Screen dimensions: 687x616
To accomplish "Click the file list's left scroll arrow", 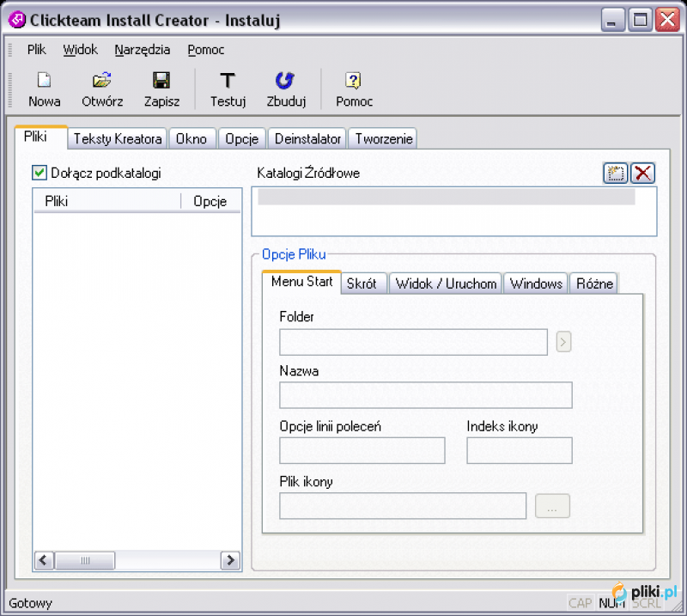I will pyautogui.click(x=44, y=560).
